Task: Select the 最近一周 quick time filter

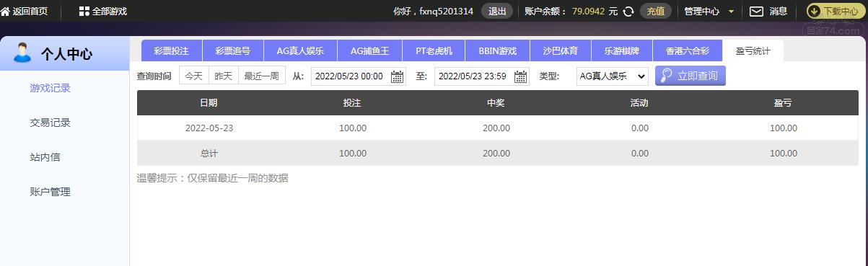Action: pyautogui.click(x=262, y=76)
